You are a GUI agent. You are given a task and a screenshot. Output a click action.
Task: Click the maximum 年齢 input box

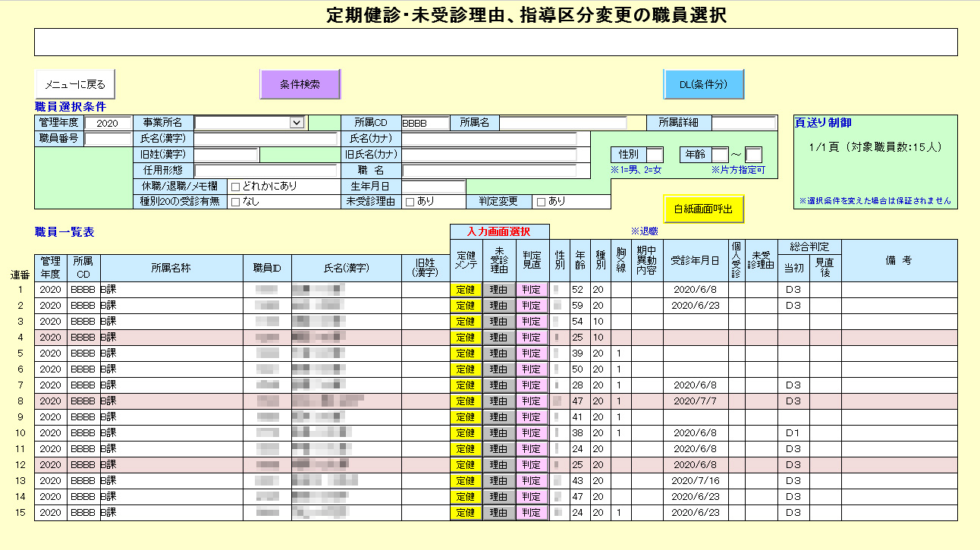click(754, 155)
